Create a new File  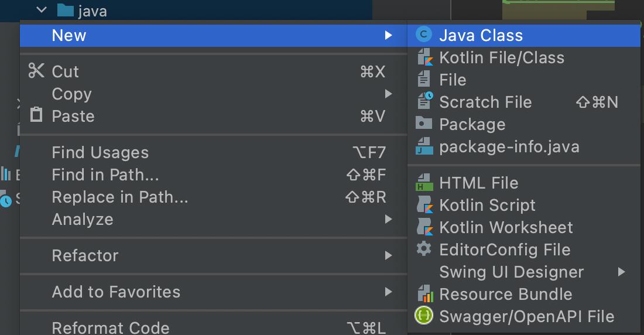[523, 80]
